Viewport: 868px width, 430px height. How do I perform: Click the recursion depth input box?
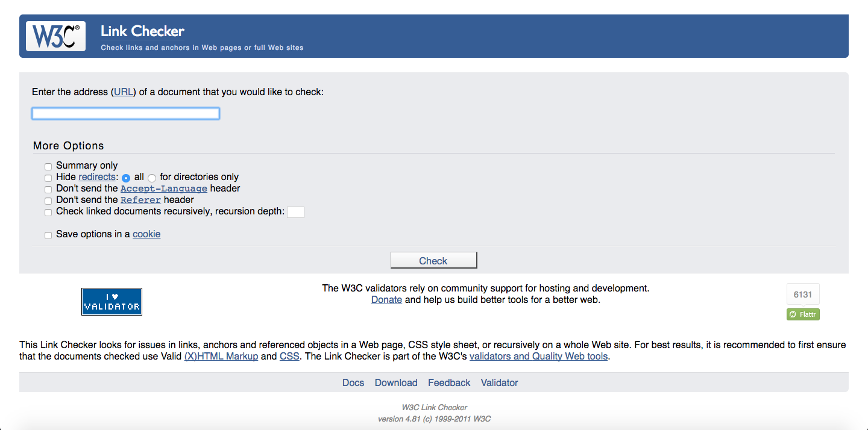(x=295, y=212)
